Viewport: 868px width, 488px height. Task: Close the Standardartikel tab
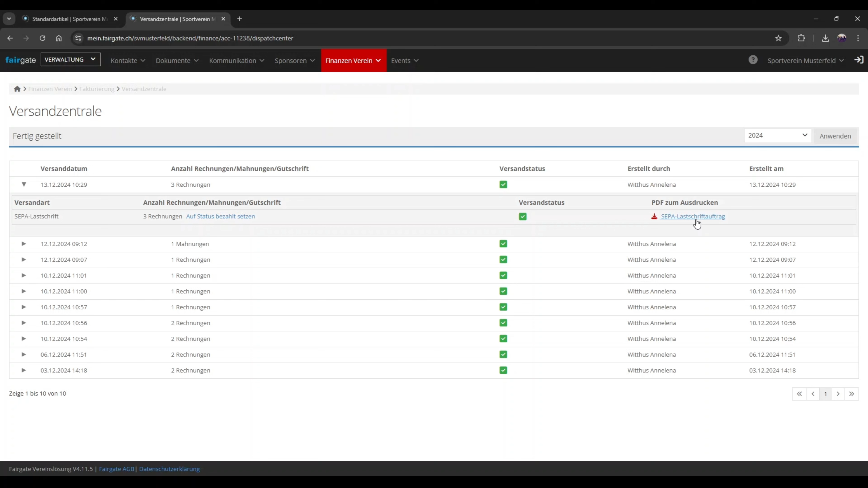(x=116, y=19)
